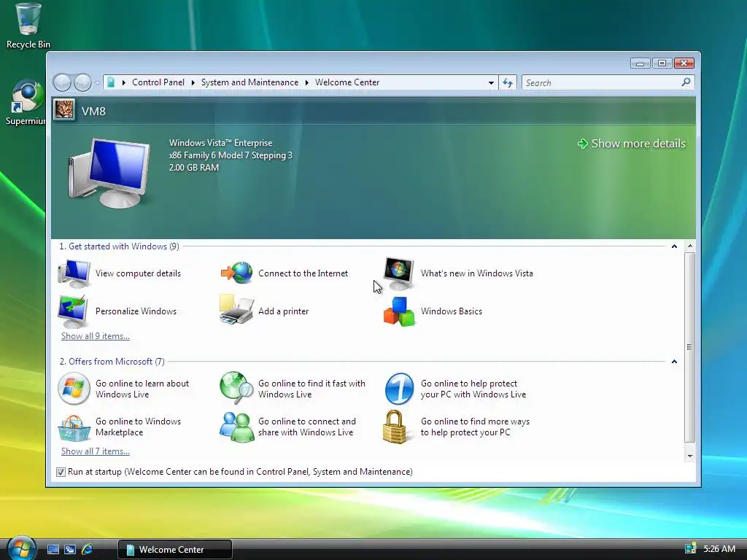Click the padlock protect your PC icon
Viewport: 747px width, 560px height.
tap(395, 427)
